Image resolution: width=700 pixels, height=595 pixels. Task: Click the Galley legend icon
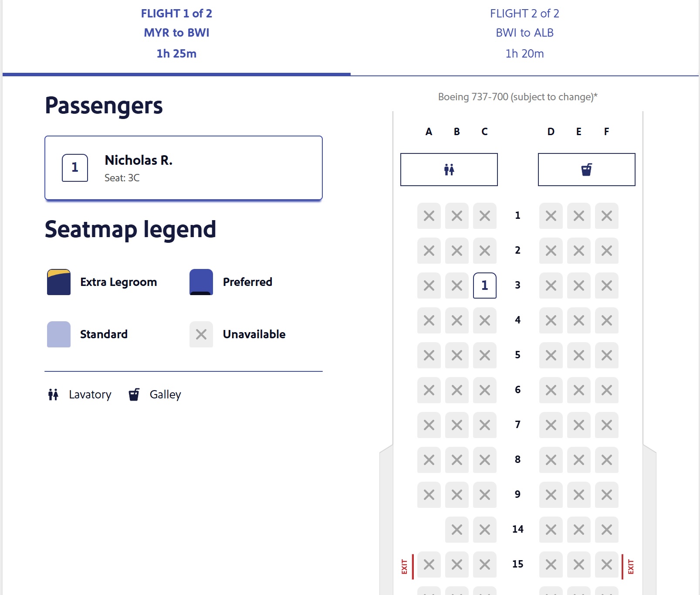[x=134, y=394]
